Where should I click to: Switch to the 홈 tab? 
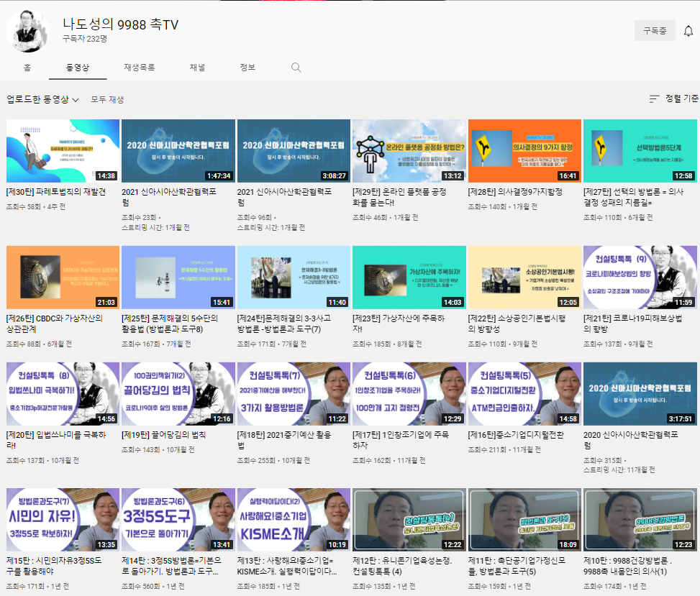point(27,67)
